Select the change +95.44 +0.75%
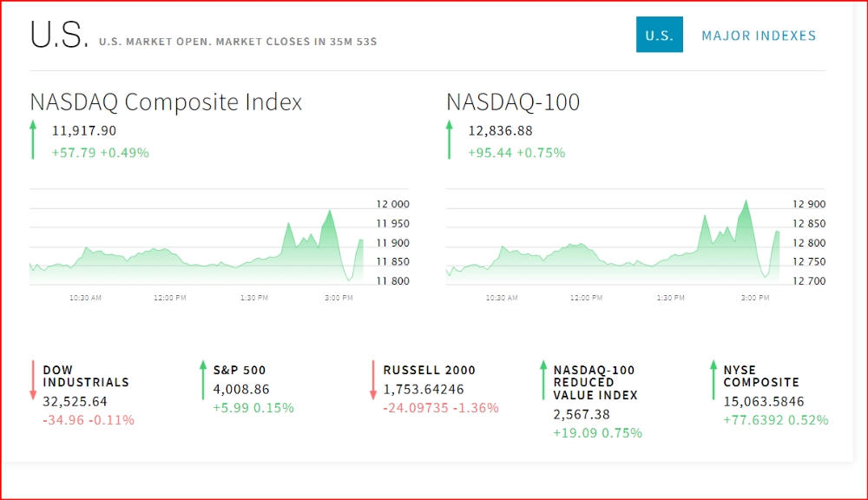The height and width of the screenshot is (500, 868). pos(516,153)
